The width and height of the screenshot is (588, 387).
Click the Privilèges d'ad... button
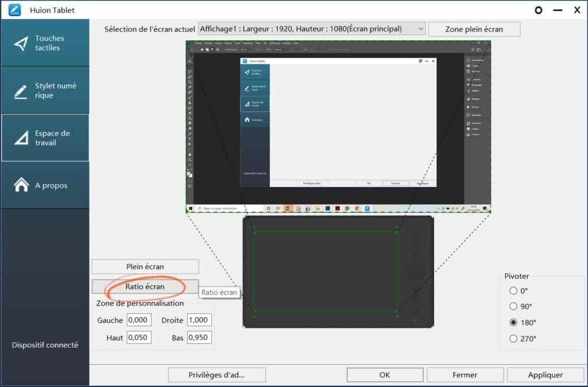(216, 374)
